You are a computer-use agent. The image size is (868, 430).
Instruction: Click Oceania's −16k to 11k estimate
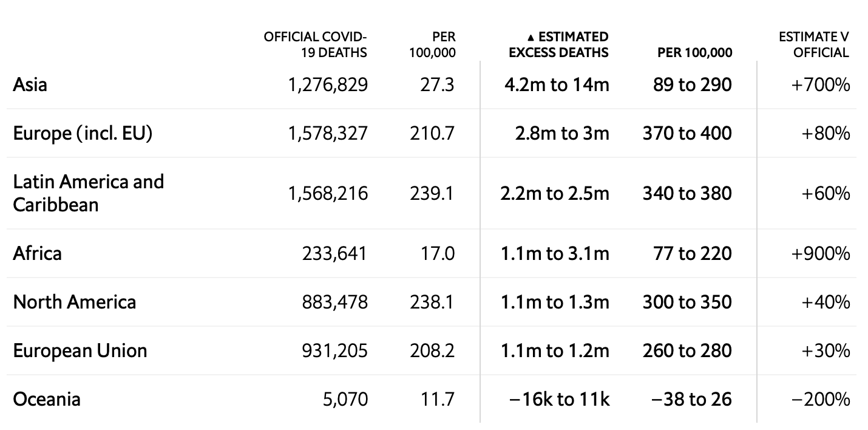(x=558, y=399)
